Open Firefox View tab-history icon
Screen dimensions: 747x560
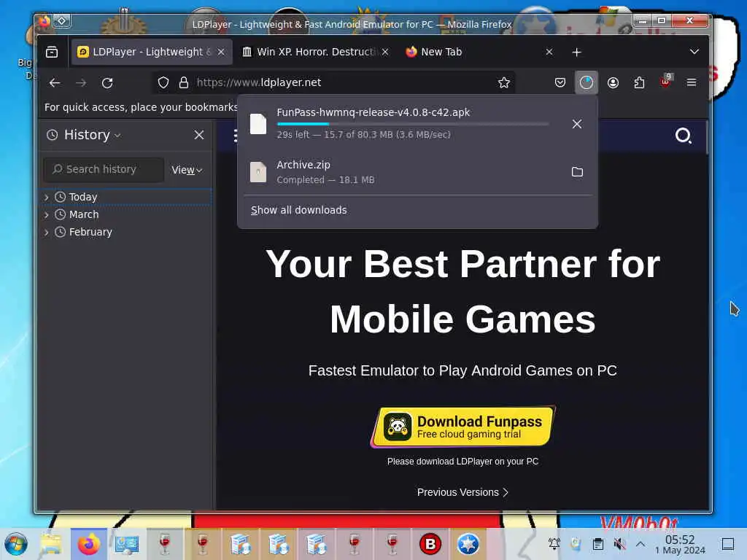52,52
